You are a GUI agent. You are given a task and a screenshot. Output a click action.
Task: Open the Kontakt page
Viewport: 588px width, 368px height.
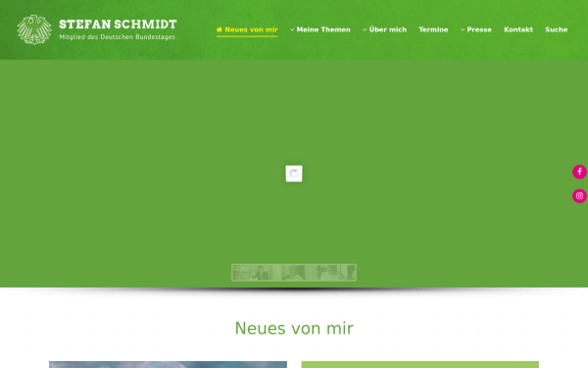pos(518,29)
